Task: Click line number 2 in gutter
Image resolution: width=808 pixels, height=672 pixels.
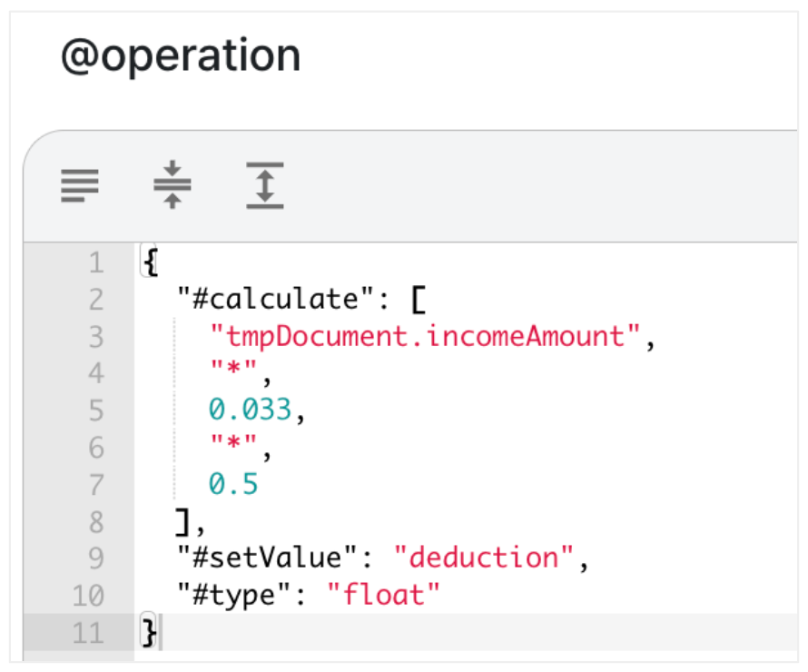Action: (x=96, y=300)
